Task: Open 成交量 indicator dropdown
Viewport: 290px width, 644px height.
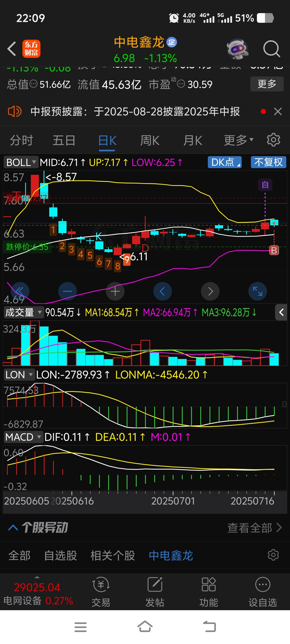Action: pos(23,313)
